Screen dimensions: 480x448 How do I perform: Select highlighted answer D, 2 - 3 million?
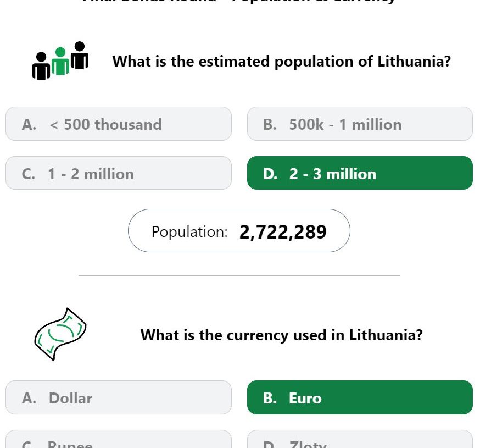[360, 173]
